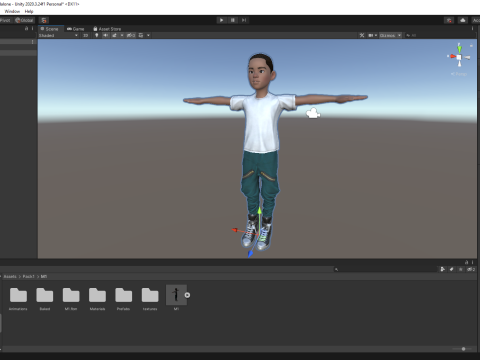Image resolution: width=480 pixels, height=360 pixels.
Task: Open the Asset Store tab
Action: click(107, 29)
